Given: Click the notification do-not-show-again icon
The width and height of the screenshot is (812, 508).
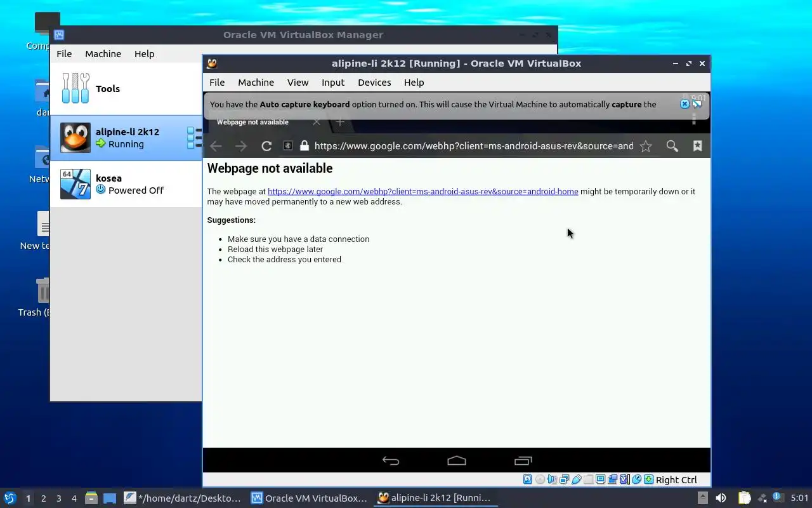Looking at the screenshot, I should 697,104.
